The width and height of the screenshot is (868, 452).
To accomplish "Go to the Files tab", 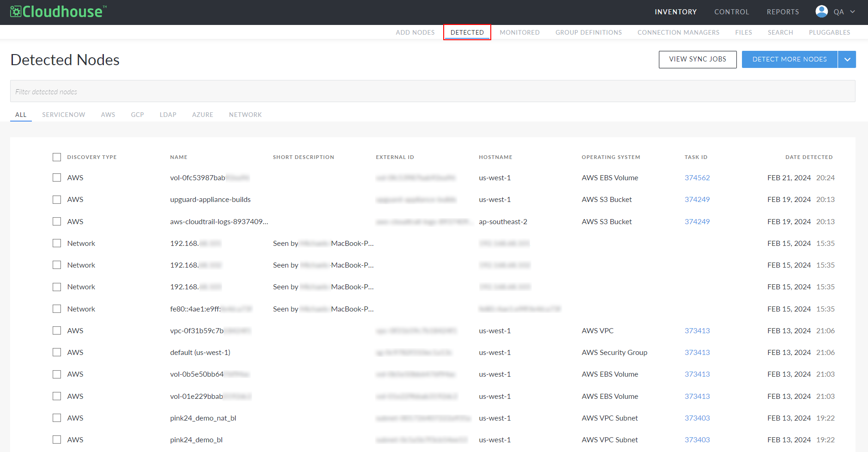I will coord(743,32).
